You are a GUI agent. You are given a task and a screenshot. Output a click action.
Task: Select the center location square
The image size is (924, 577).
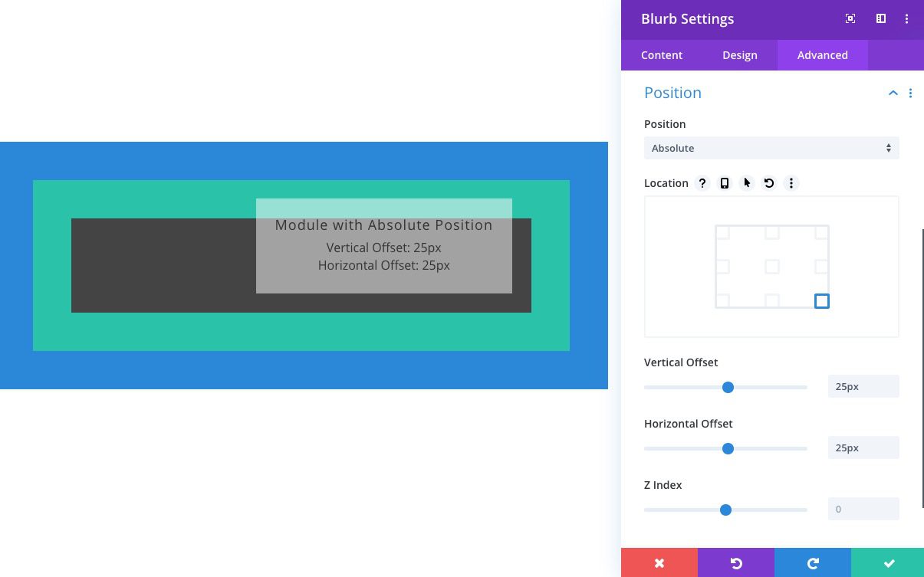coord(771,266)
